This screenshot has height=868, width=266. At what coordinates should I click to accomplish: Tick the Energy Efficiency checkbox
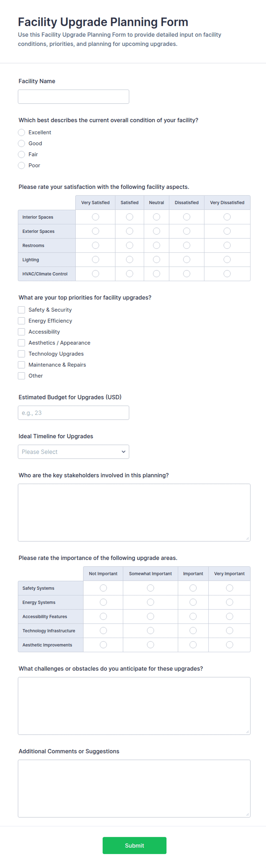[x=21, y=321]
